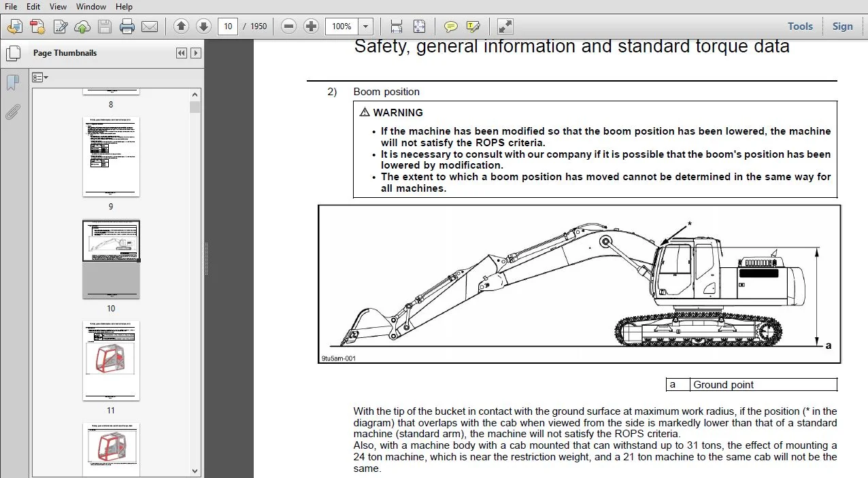
Task: Click the Read mode expand icon
Action: pos(505,27)
